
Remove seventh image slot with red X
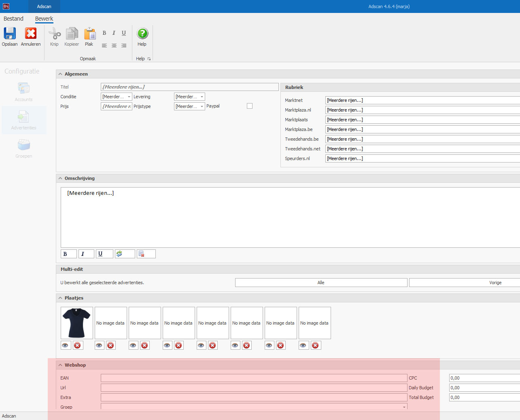(281, 345)
